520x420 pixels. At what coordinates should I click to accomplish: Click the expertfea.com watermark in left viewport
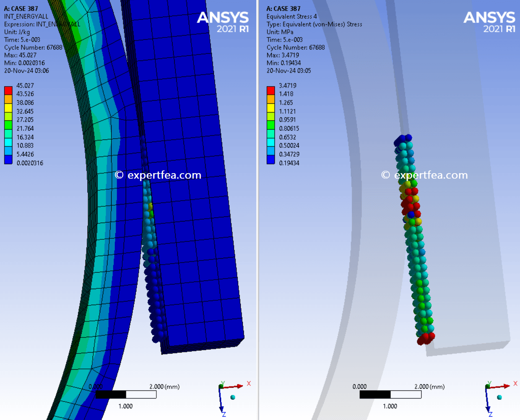coord(159,175)
